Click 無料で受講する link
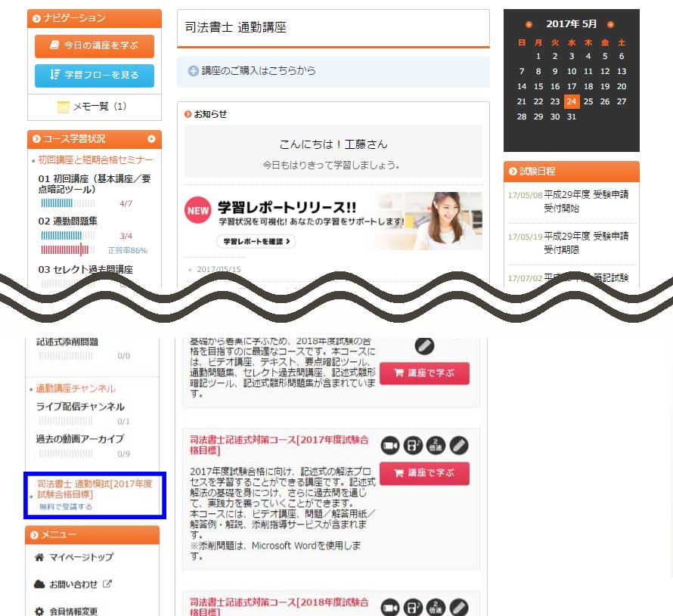This screenshot has width=673, height=616. point(66,506)
